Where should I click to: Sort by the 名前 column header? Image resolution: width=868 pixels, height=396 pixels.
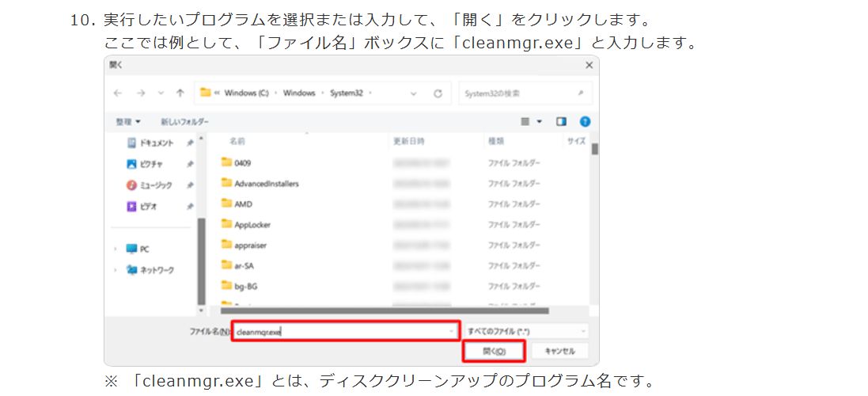click(x=238, y=142)
